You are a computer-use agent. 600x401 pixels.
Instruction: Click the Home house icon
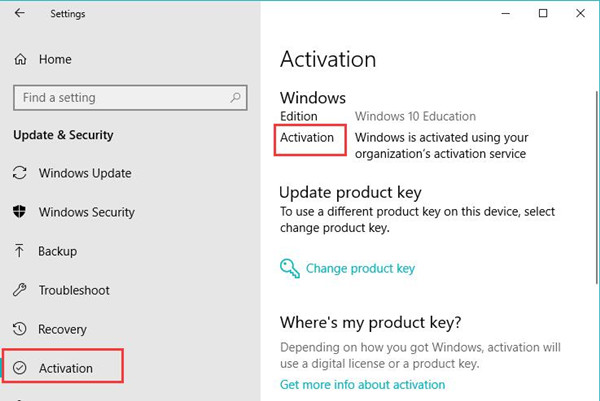pos(20,59)
